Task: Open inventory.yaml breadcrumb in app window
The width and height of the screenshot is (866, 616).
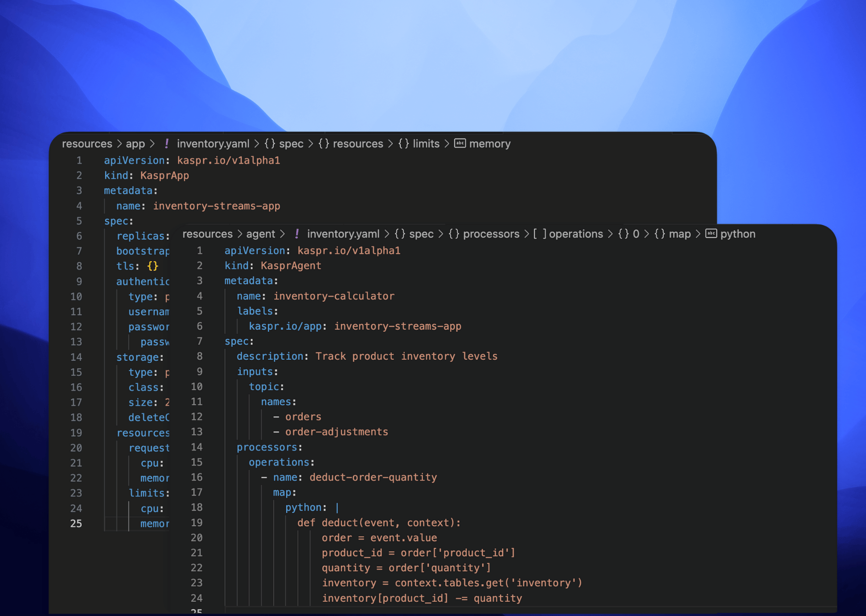Action: click(x=213, y=144)
